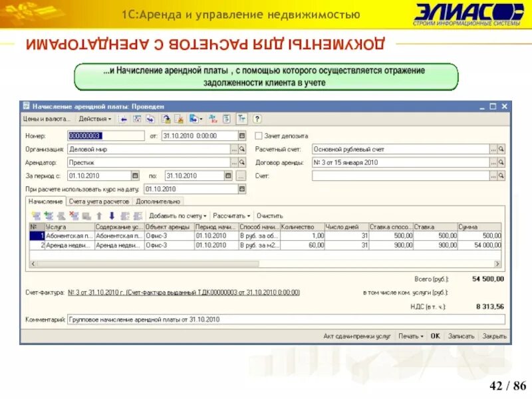The width and height of the screenshot is (532, 399).
Task: Select period using ellipsis after 'по' date
Action: pyautogui.click(x=241, y=176)
